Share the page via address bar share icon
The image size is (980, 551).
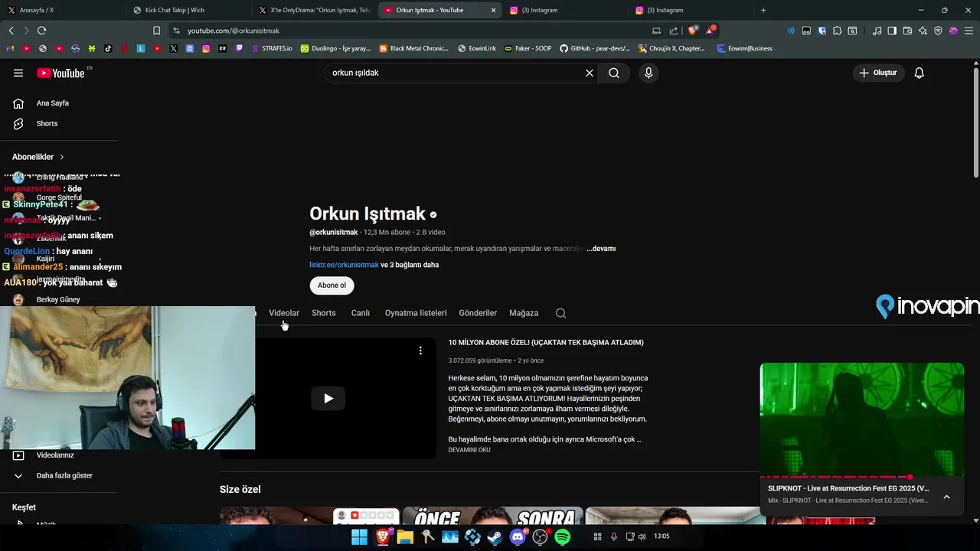click(674, 31)
